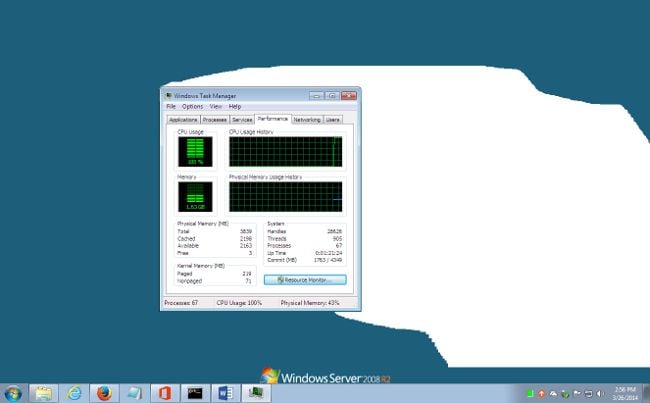Open Windows Explorer from the taskbar
Screen dimensions: 650x403
(44, 393)
